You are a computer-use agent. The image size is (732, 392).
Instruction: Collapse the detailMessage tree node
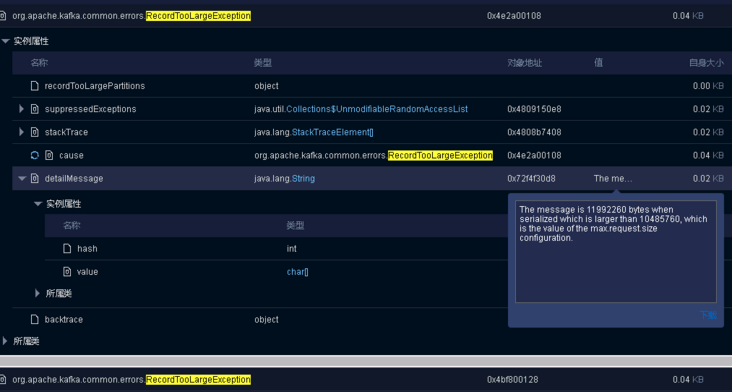coord(21,178)
